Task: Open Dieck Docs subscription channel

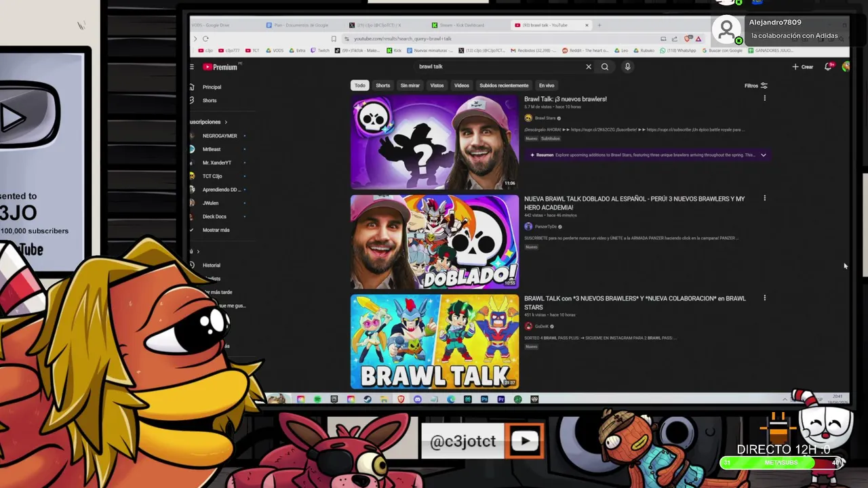Action: [214, 217]
